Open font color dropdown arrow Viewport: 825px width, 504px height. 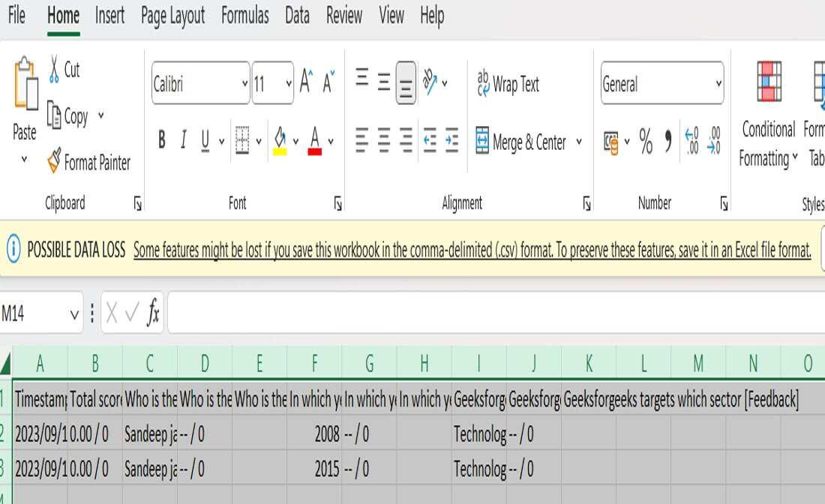331,141
